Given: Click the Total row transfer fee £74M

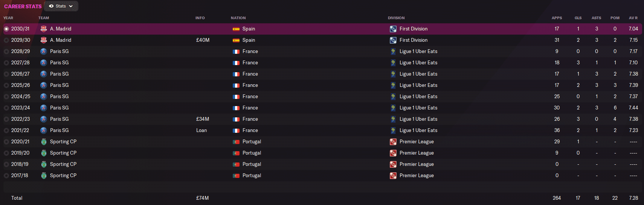Looking at the screenshot, I should pyautogui.click(x=202, y=198).
